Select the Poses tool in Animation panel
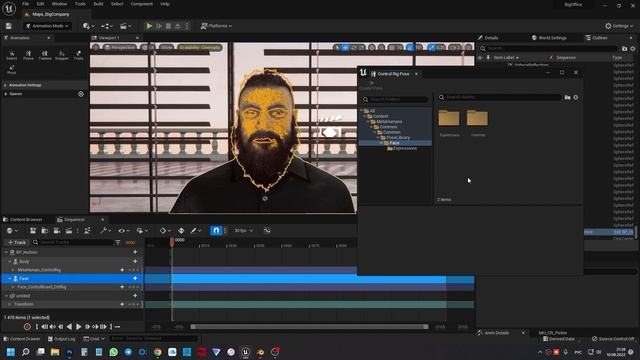The width and height of the screenshot is (640, 360). (x=28, y=55)
